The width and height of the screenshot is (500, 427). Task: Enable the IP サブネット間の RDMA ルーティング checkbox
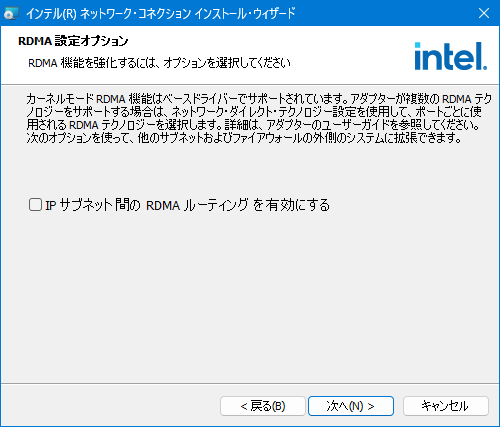(x=35, y=205)
